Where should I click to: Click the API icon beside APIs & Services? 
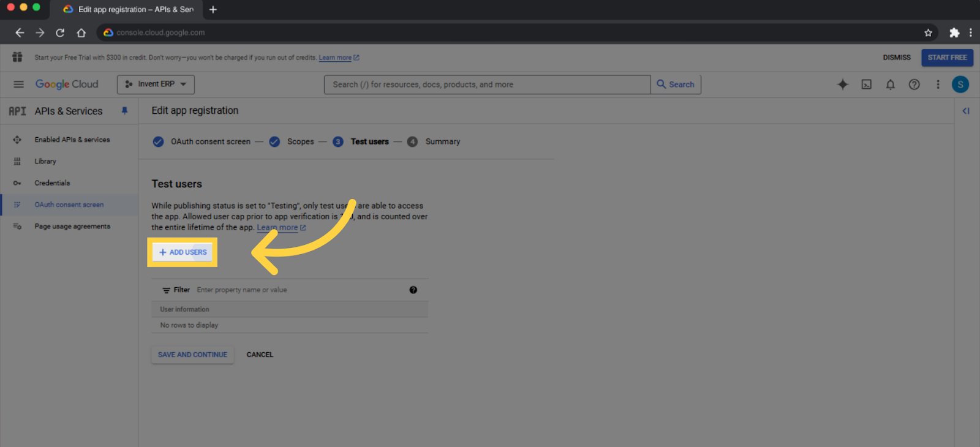(17, 111)
